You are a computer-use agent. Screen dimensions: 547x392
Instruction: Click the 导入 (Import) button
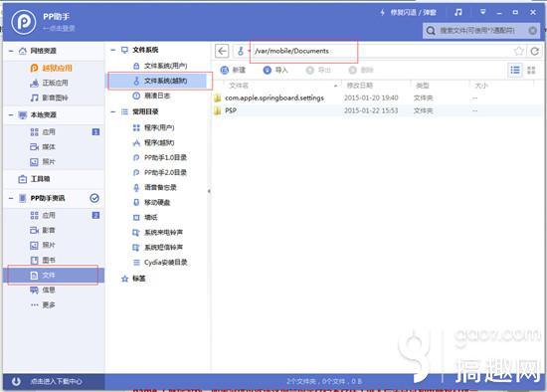[275, 71]
